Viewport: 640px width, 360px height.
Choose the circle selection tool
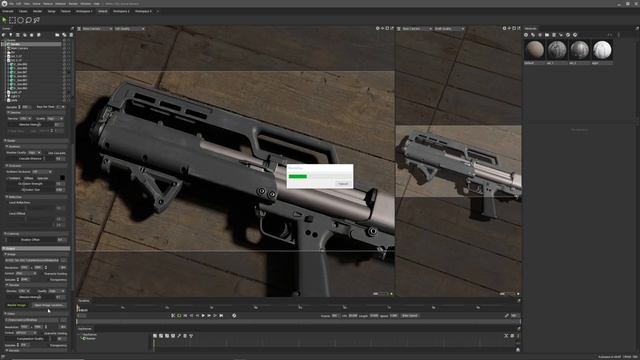(x=20, y=20)
